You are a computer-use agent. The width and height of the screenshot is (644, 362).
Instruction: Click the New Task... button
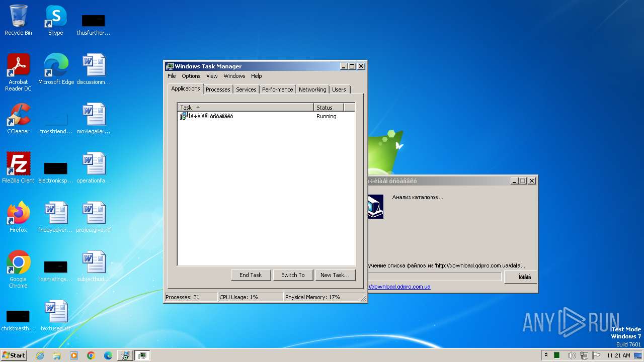335,275
